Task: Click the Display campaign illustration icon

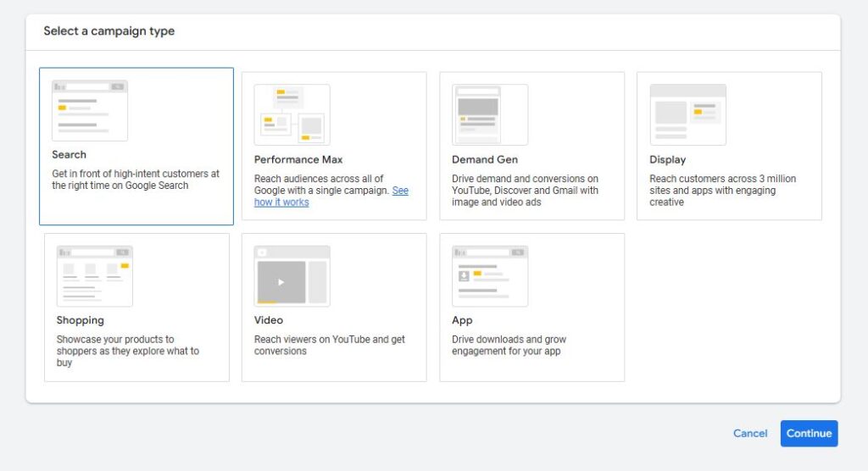Action: point(687,114)
